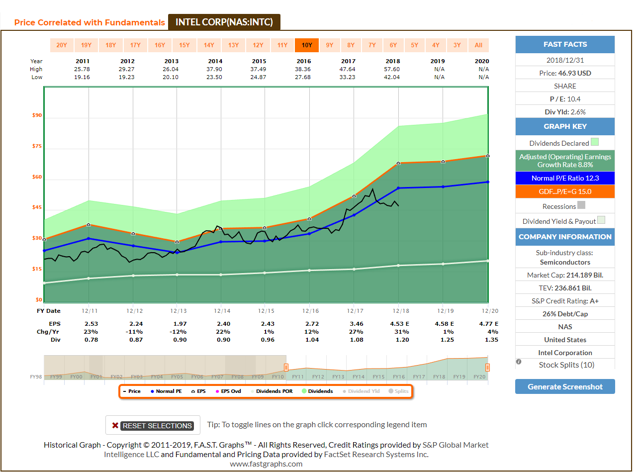Choose the 14Y range tab
Screen dimensions: 640x472
(209, 45)
